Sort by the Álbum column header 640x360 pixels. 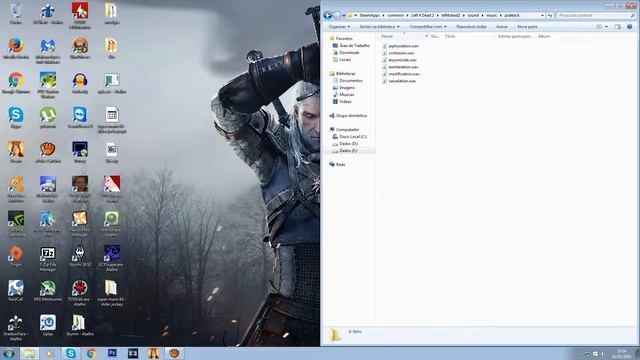[x=544, y=36]
